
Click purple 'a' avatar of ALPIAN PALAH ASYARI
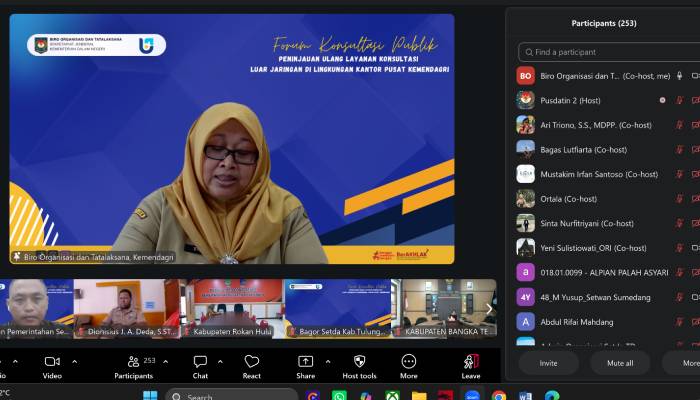point(525,272)
